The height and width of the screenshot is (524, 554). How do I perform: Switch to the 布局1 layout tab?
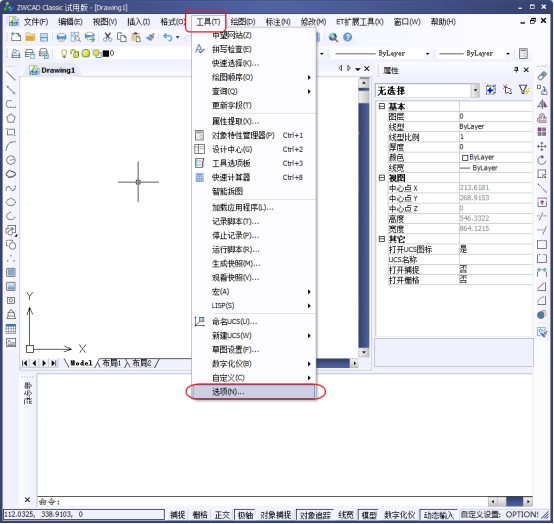(x=112, y=363)
